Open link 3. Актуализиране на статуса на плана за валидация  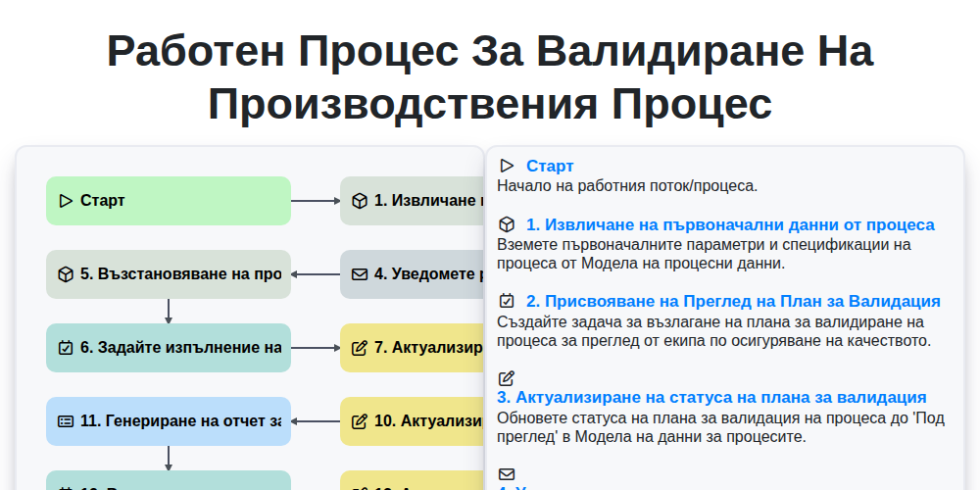(711, 398)
